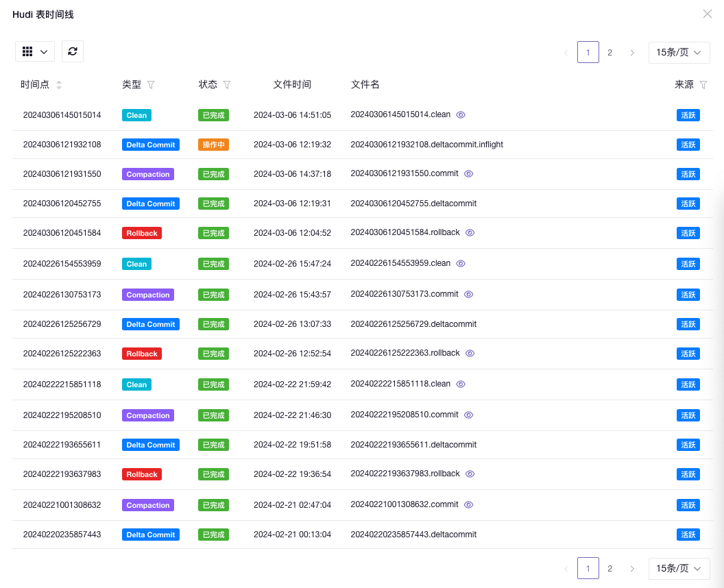Expand the bottom 15条/页 page size dropdown
Viewport: 724px width, 588px height.
679,568
